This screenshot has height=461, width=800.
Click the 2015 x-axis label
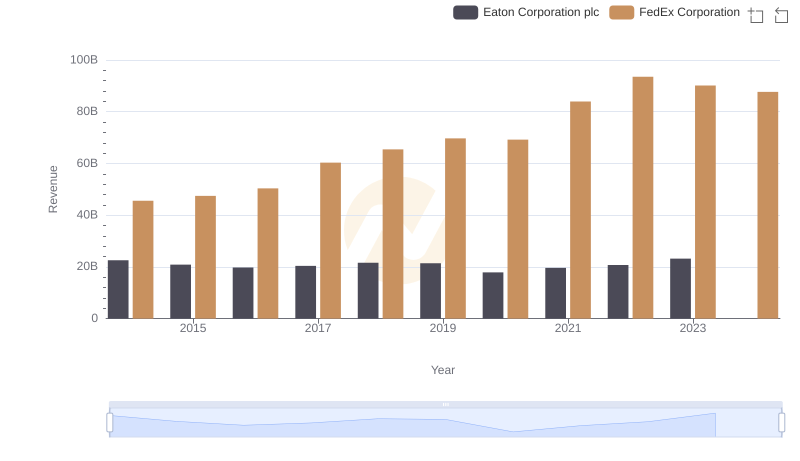(x=193, y=328)
